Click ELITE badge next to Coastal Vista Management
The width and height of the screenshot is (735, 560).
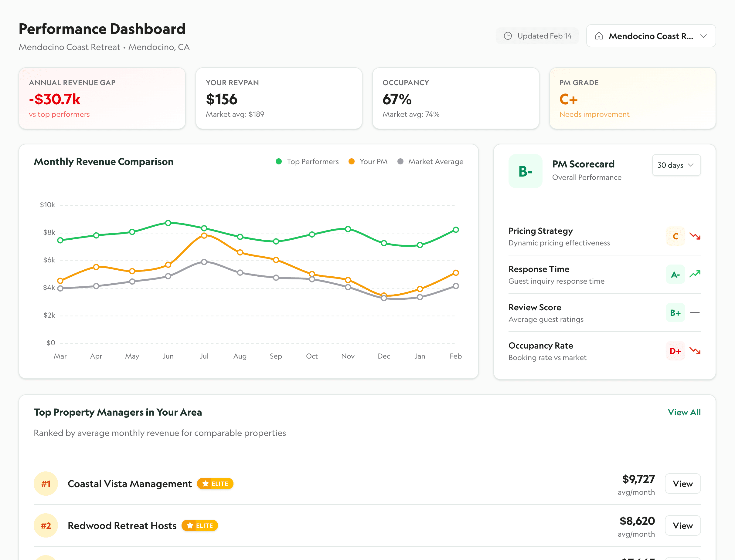coord(215,484)
